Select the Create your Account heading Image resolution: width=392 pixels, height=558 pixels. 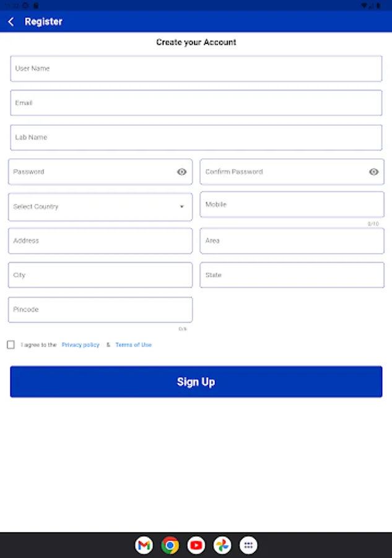pyautogui.click(x=196, y=42)
